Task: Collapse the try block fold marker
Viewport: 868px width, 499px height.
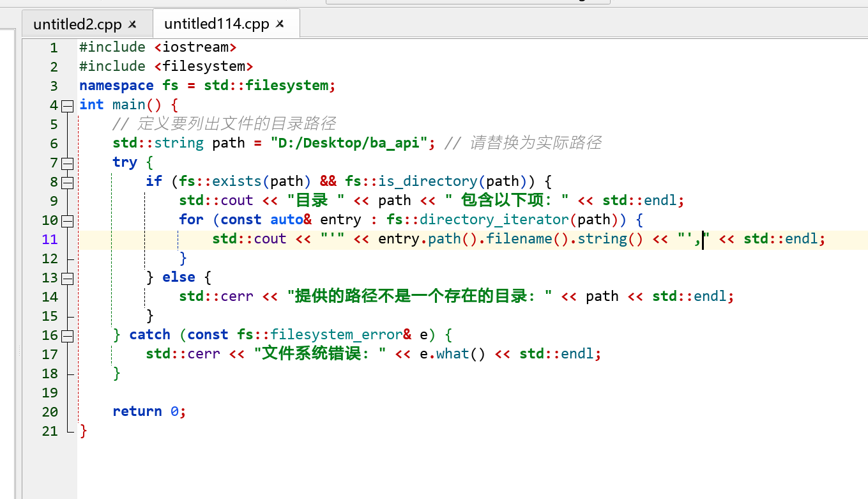Action: [68, 162]
